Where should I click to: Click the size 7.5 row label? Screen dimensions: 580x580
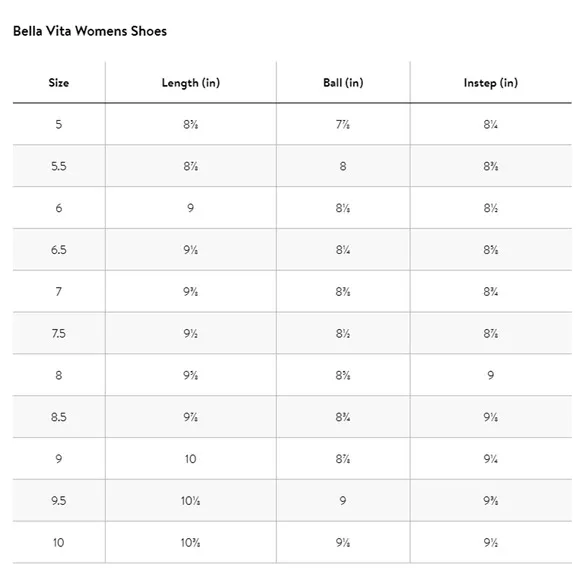coord(59,333)
